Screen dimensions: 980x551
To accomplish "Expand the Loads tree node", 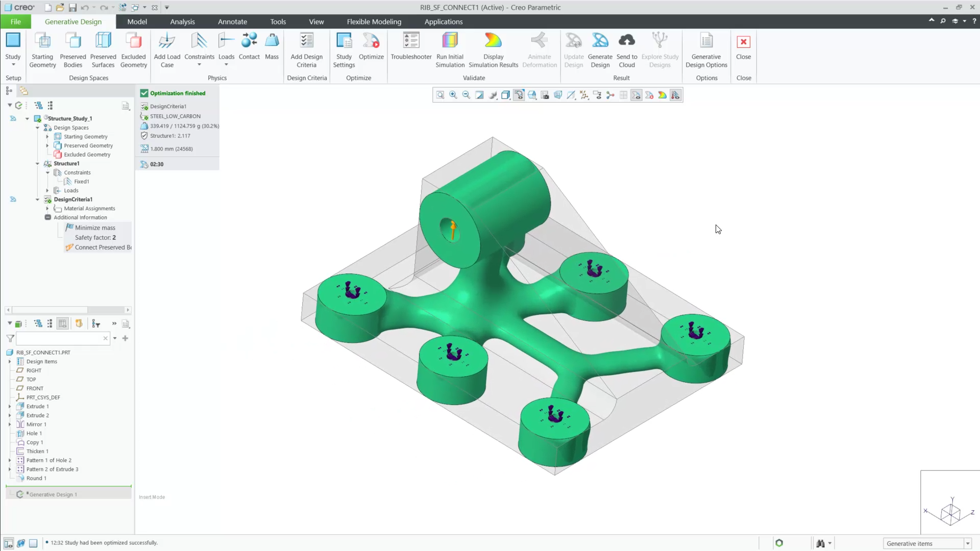I will 47,191.
